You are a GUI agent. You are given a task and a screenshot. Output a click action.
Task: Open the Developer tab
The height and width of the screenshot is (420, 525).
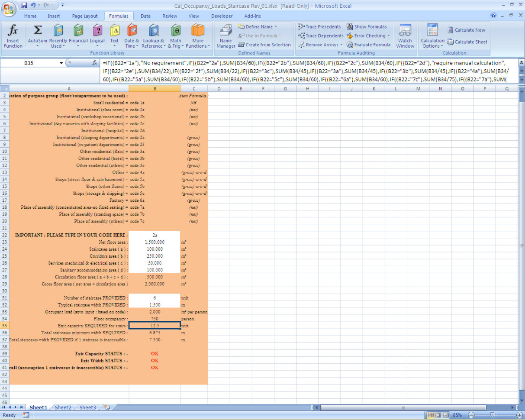pyautogui.click(x=222, y=16)
